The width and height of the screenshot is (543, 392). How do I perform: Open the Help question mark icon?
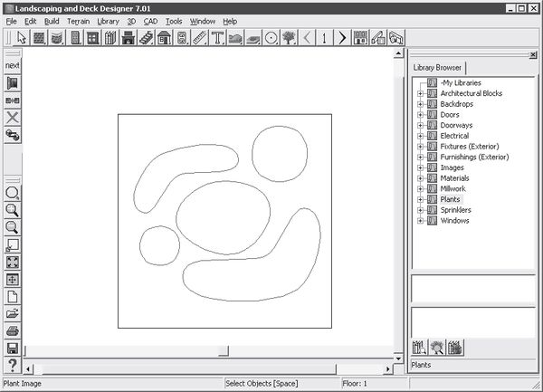point(13,366)
